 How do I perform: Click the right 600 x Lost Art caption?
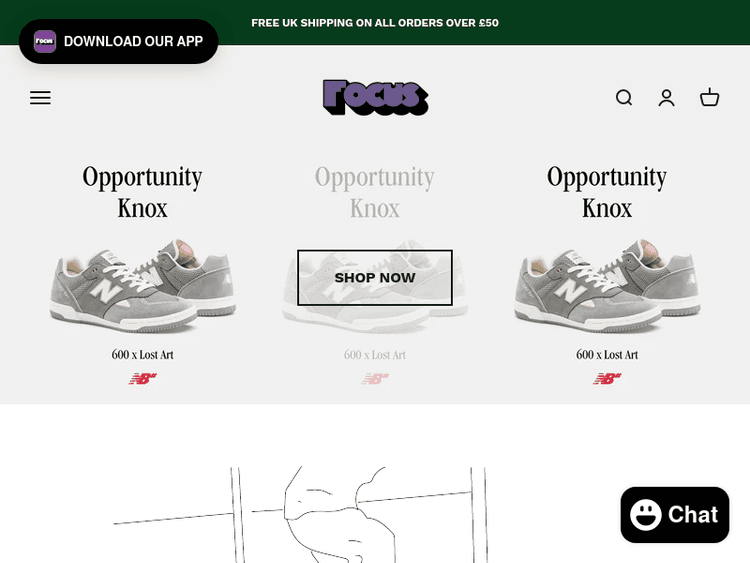tap(607, 354)
